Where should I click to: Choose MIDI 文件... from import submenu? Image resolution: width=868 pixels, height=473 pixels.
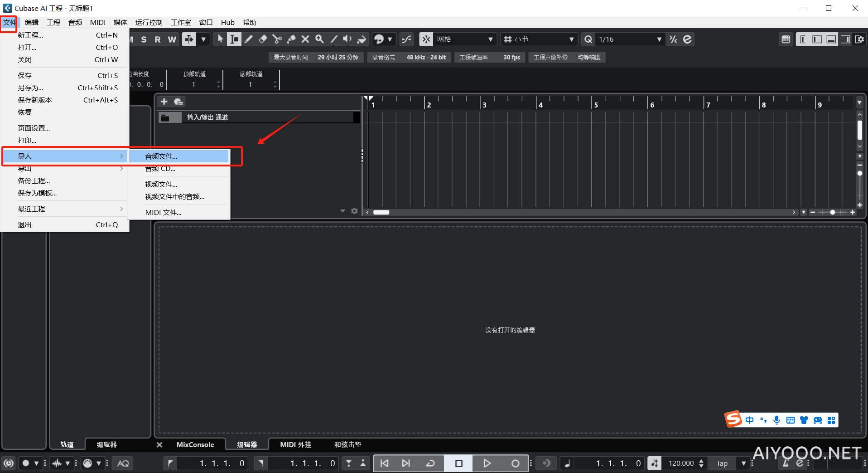(x=179, y=212)
